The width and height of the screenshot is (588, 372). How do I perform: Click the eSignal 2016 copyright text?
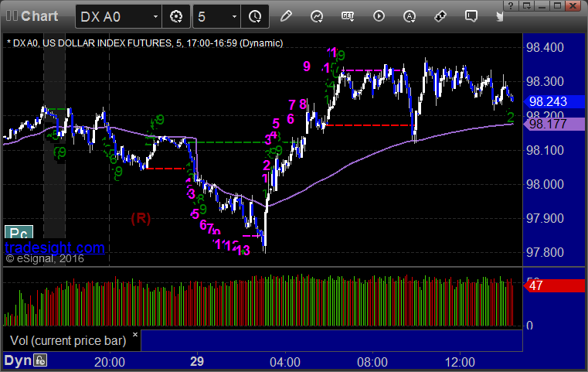(45, 258)
